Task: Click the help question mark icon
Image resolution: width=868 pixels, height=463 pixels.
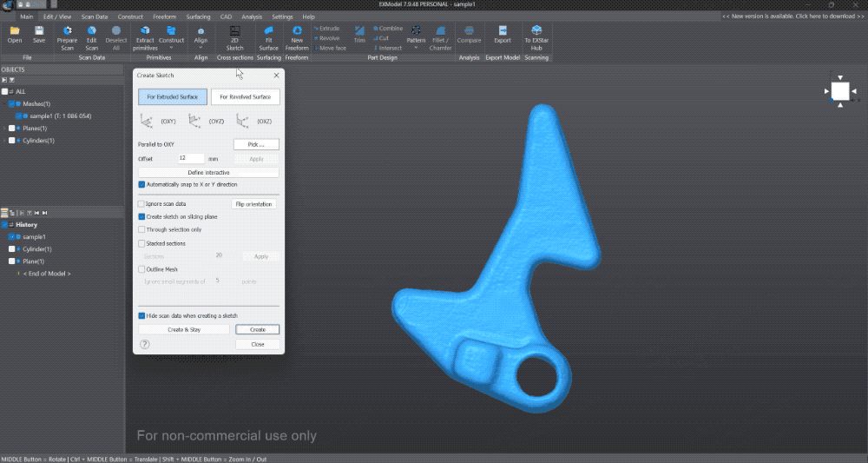Action: click(x=145, y=344)
